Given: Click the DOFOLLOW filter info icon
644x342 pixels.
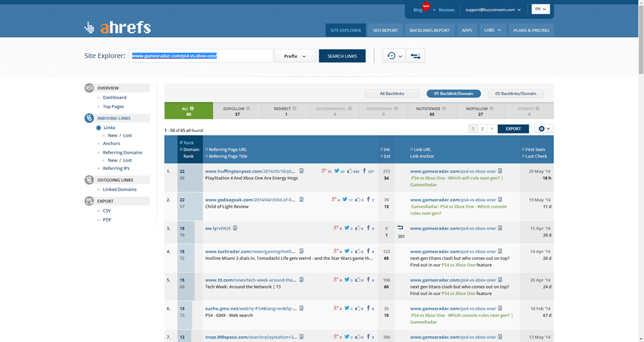Looking at the screenshot, I should [248, 109].
